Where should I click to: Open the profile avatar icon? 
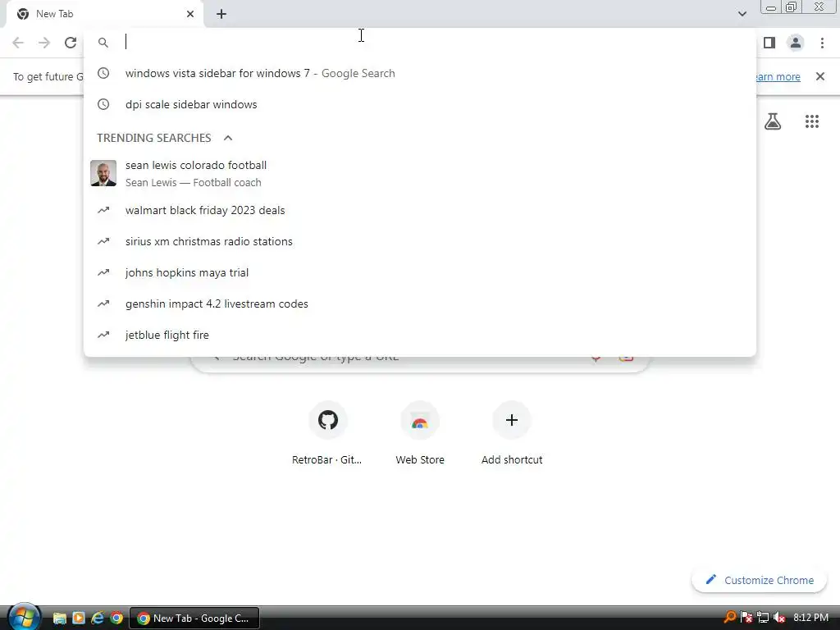click(x=796, y=43)
